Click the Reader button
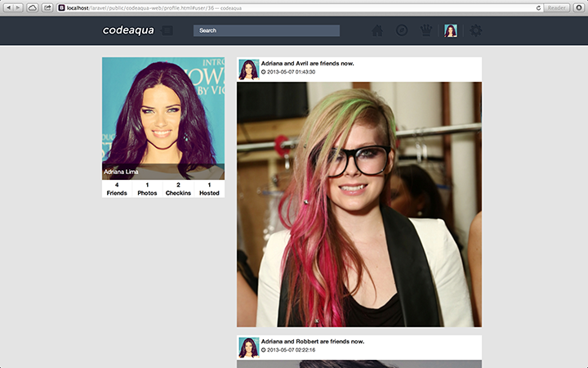Image resolution: width=588 pixels, height=368 pixels. tap(557, 7)
